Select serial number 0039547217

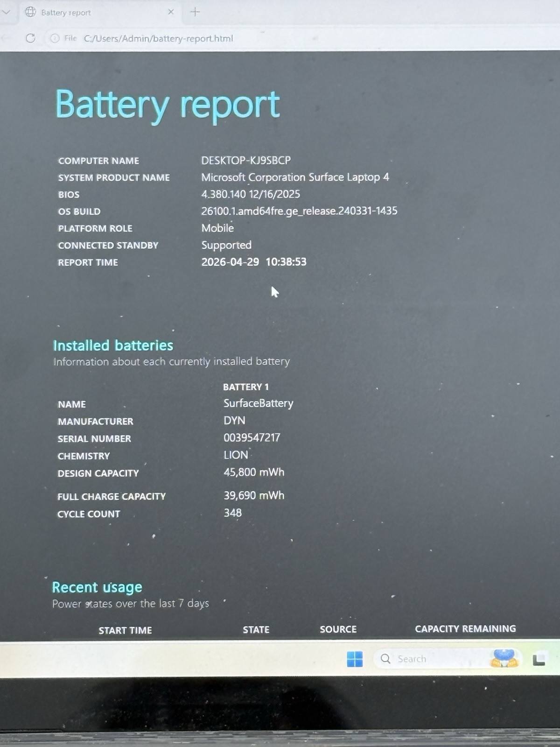(252, 438)
